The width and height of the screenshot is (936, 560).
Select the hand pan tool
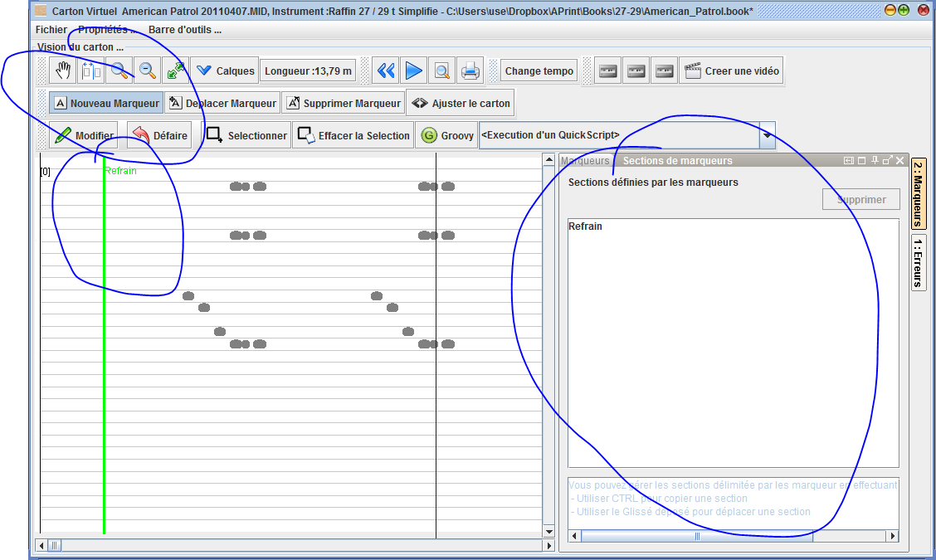pos(63,71)
